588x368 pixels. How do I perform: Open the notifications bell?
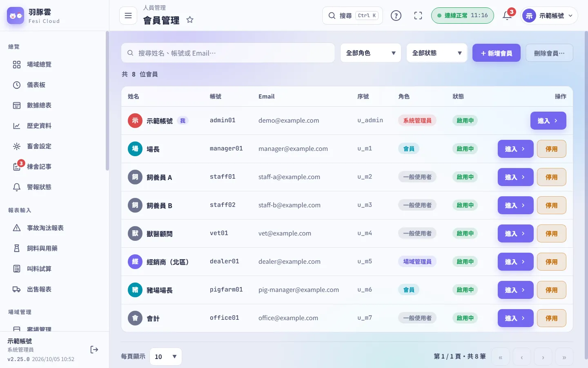coord(507,16)
